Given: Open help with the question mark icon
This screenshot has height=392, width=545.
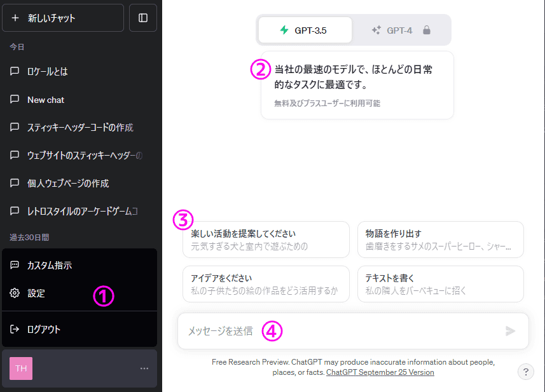Looking at the screenshot, I should coord(526,371).
